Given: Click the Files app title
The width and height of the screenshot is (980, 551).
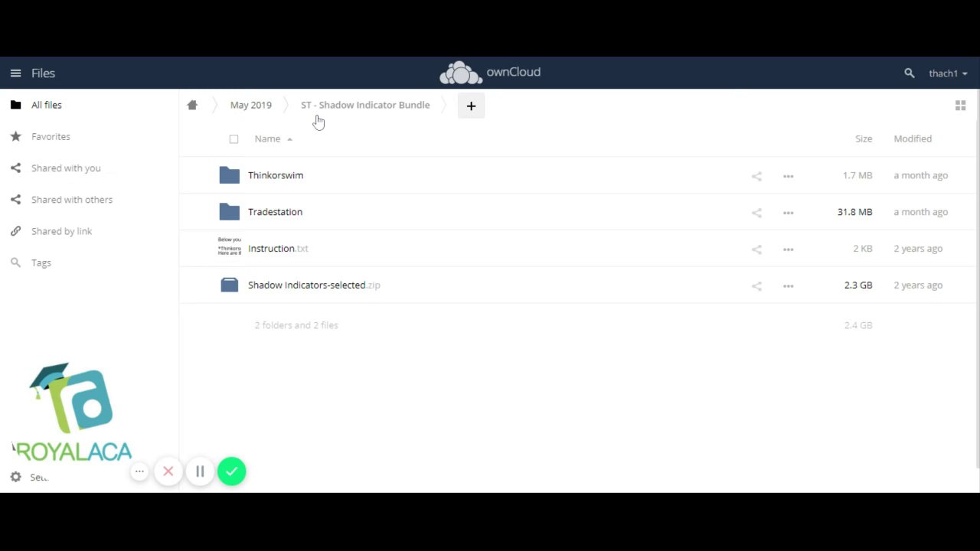Looking at the screenshot, I should (43, 73).
